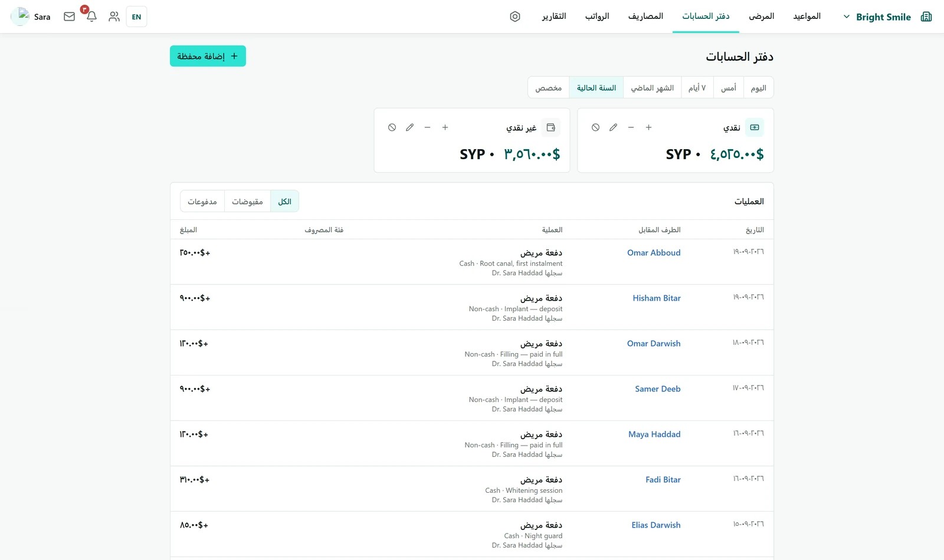Open patient link Elias Darwish

point(656,525)
